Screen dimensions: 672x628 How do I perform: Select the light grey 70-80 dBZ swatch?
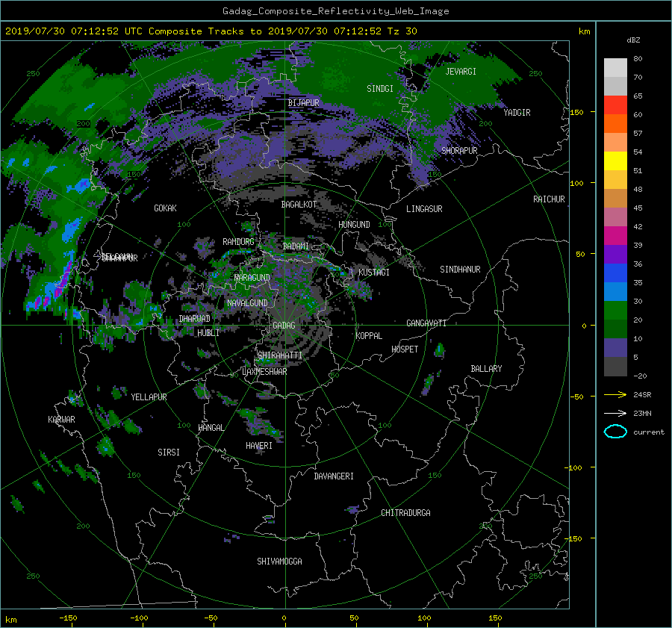[615, 68]
